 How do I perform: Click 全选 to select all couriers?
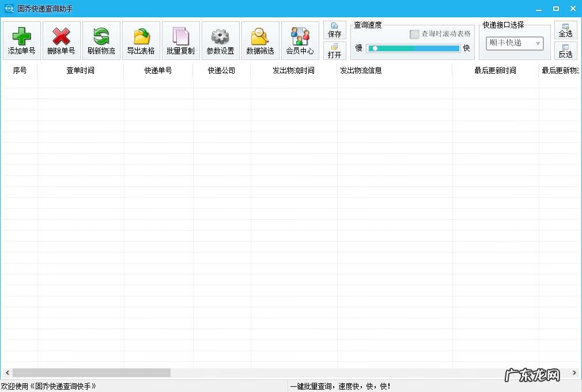click(565, 30)
